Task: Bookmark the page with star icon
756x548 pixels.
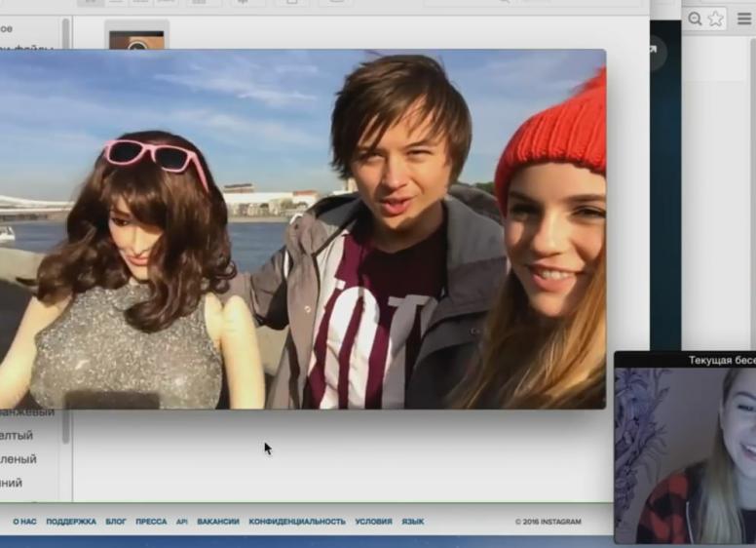Action: (716, 19)
